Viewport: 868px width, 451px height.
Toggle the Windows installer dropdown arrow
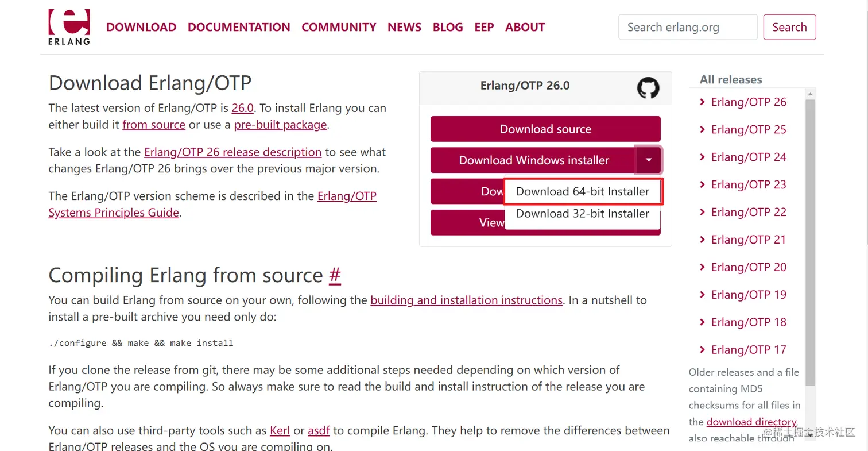[x=649, y=160]
